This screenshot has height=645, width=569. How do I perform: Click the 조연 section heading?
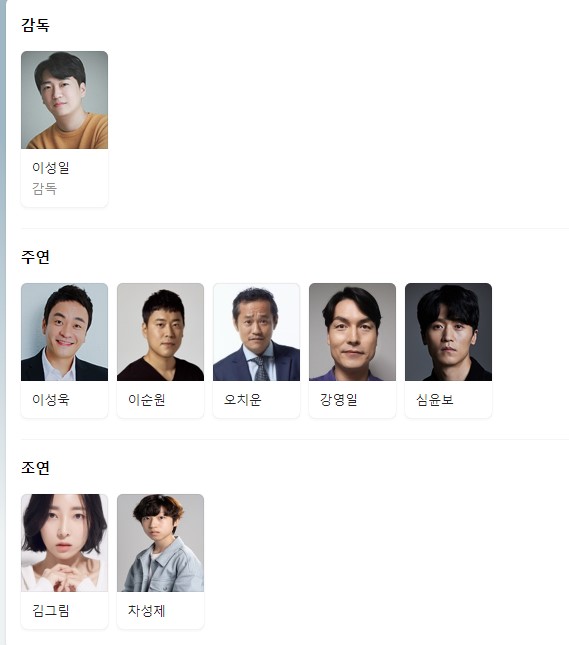click(35, 468)
